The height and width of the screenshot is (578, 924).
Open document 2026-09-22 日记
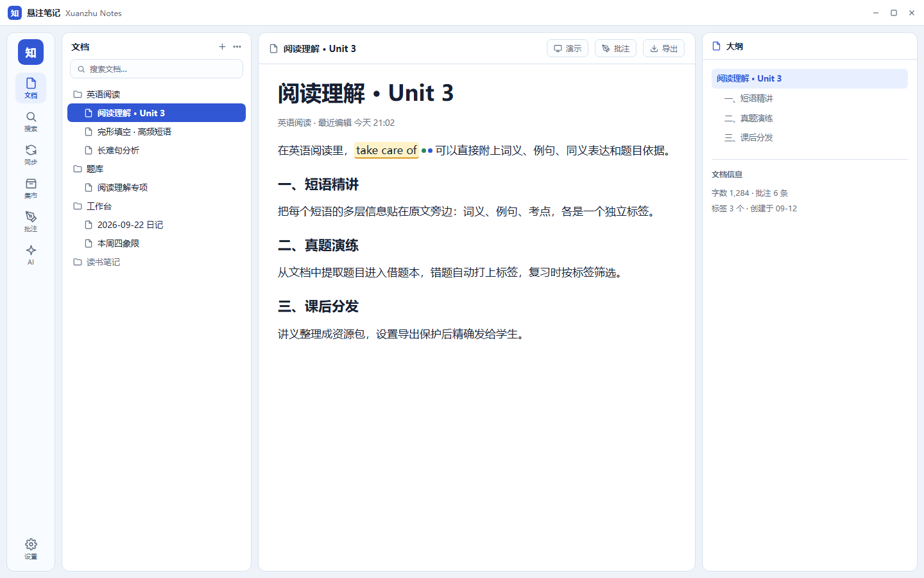pos(157,225)
